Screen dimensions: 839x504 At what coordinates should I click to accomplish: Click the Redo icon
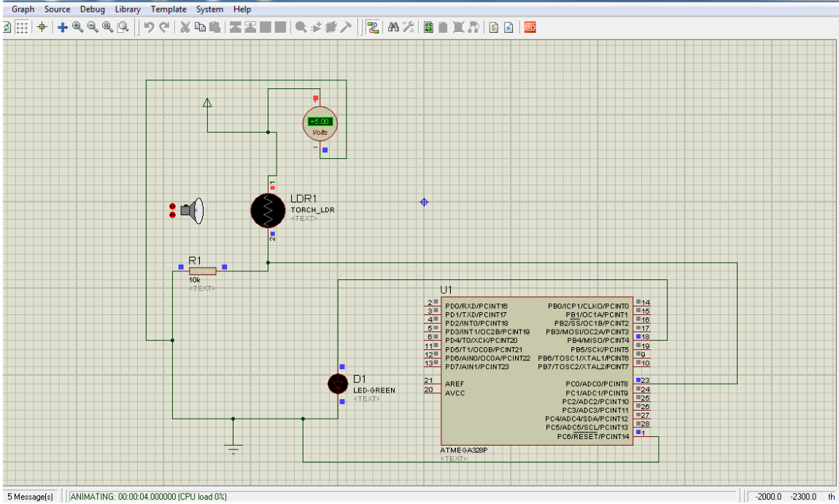point(166,27)
